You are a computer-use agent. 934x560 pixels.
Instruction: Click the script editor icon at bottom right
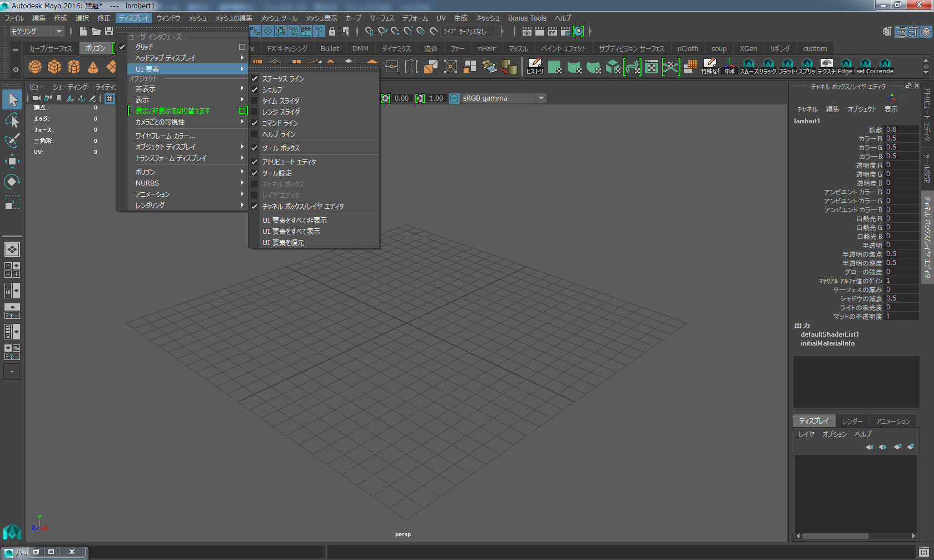[923, 552]
